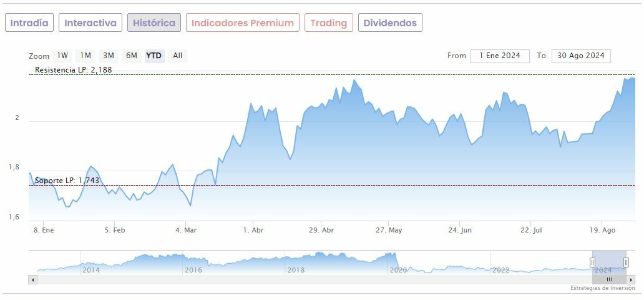Open the Dividendos tab

(390, 23)
